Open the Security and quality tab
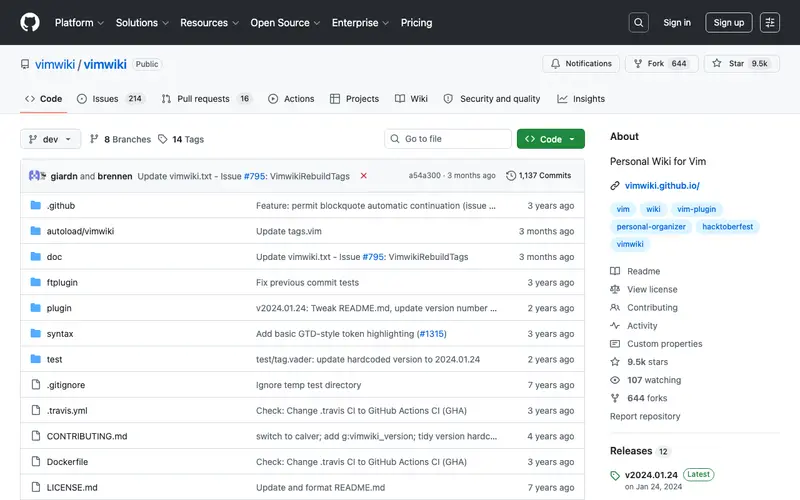The image size is (800, 500). 492,98
